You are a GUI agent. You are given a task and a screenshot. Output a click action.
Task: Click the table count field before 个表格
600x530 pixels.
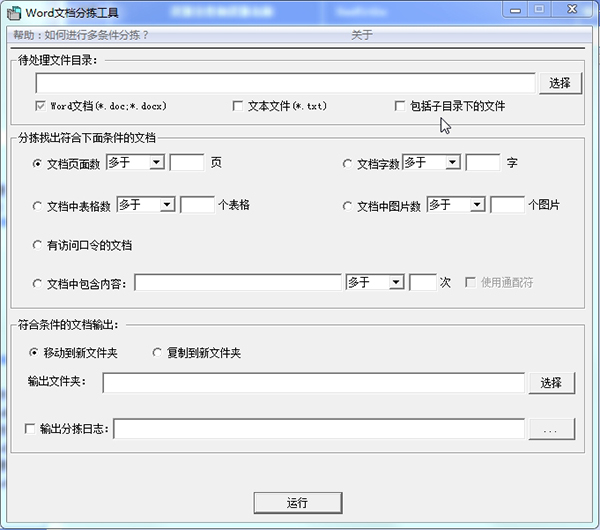coord(197,205)
